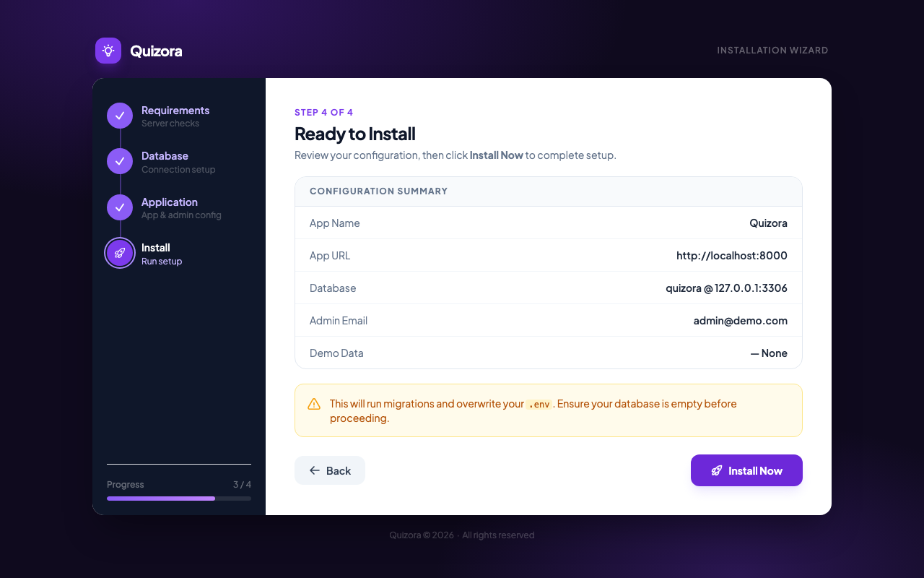
Task: Click the App URL row label
Action: point(330,256)
